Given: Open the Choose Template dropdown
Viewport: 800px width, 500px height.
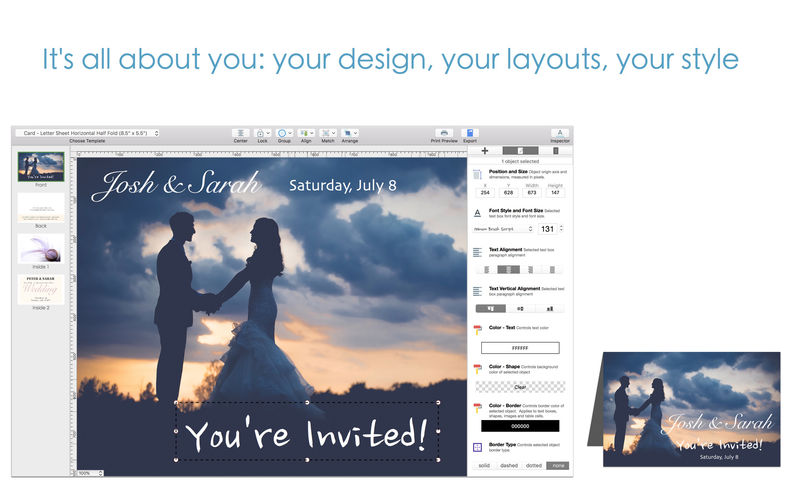Looking at the screenshot, I should [87, 133].
